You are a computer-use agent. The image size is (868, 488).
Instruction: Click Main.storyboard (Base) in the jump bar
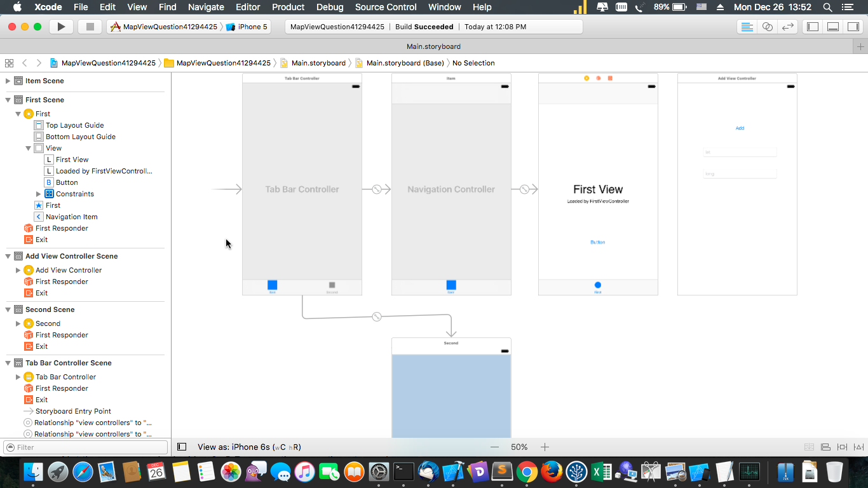(x=399, y=63)
